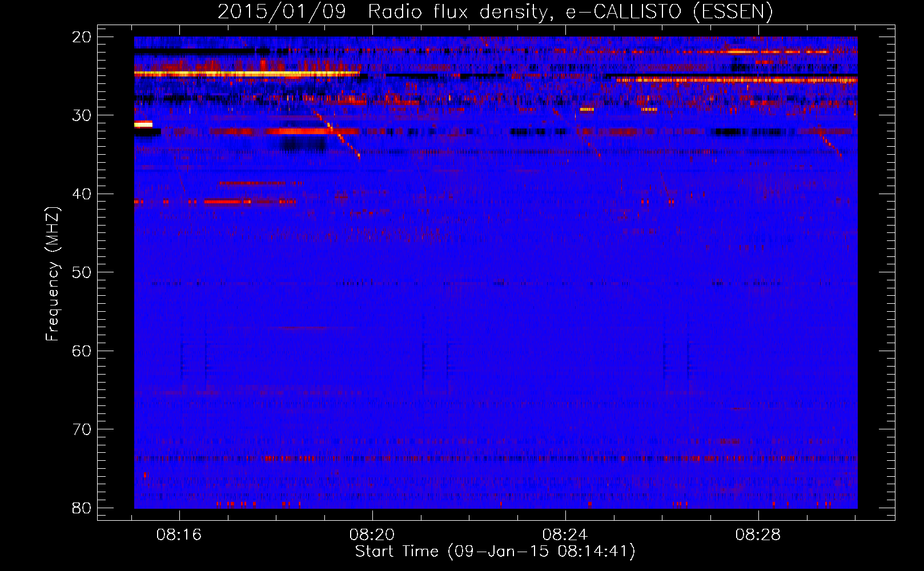924x571 pixels.
Task: Click the '08:28' time tick label
Action: click(x=758, y=535)
